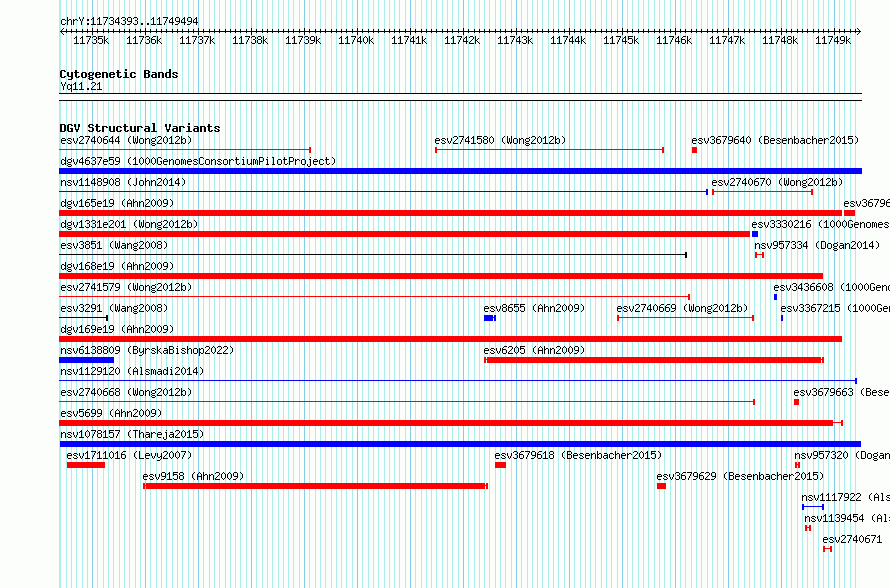Viewport: 890px width, 588px height.
Task: Click esv9158 (Ahn2009) label
Action: (x=193, y=476)
